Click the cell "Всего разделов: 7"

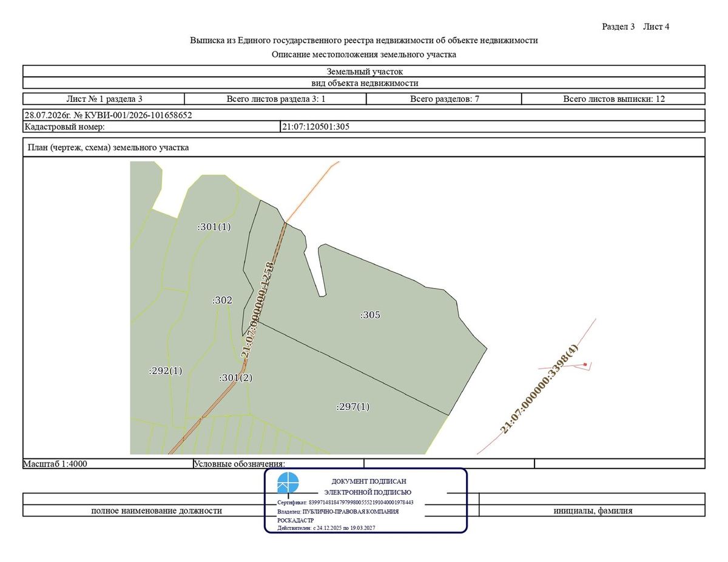[445, 99]
